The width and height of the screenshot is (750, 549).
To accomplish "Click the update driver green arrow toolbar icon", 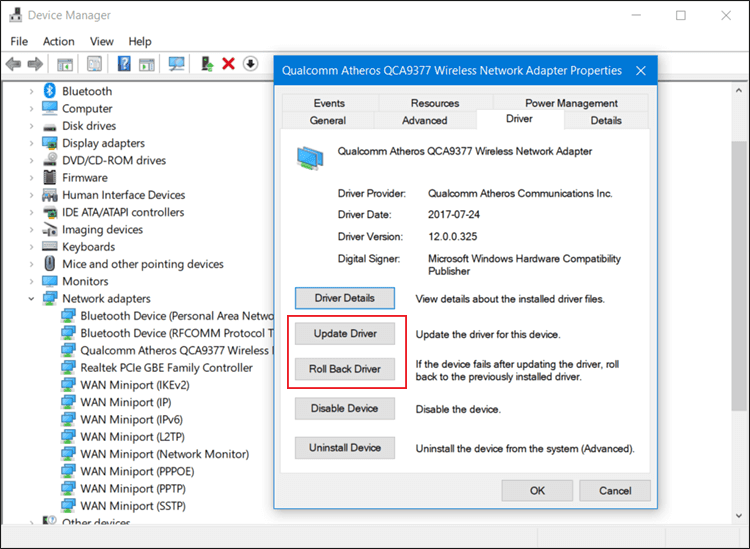I will point(207,63).
